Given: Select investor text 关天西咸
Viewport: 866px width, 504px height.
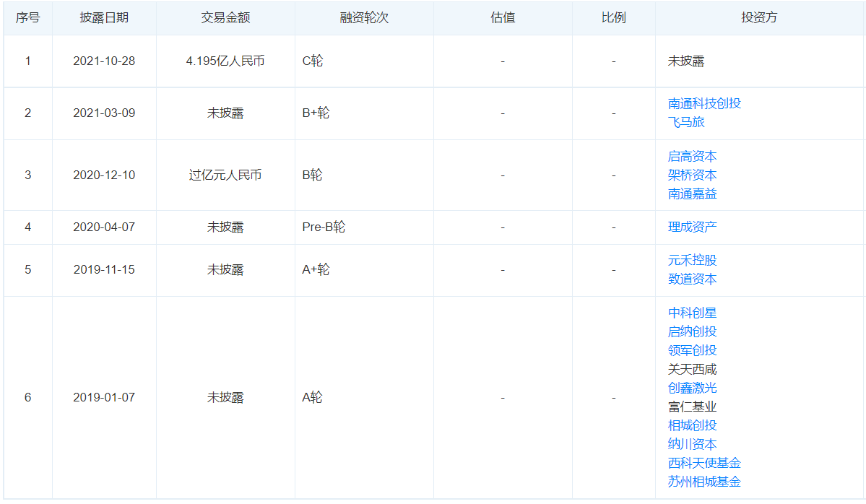Looking at the screenshot, I should [692, 369].
